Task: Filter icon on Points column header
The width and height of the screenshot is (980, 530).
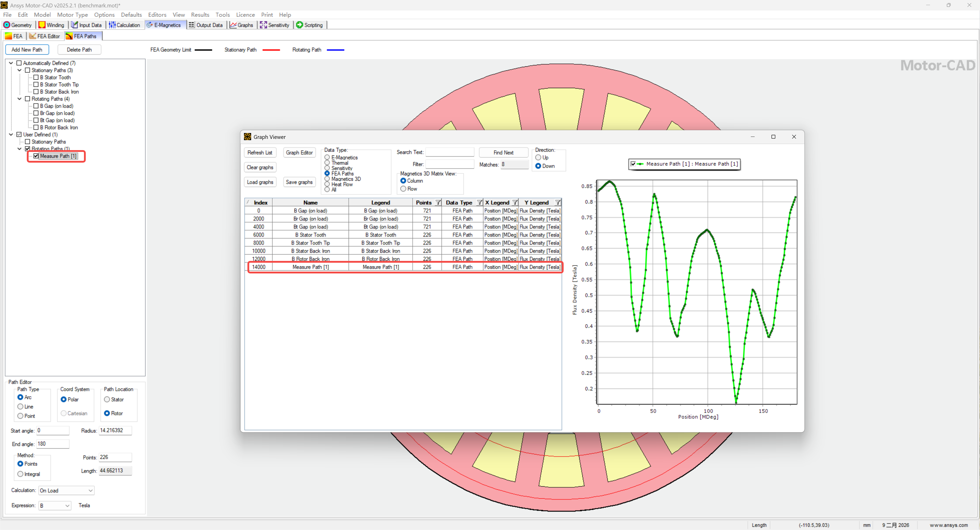Action: [x=438, y=202]
